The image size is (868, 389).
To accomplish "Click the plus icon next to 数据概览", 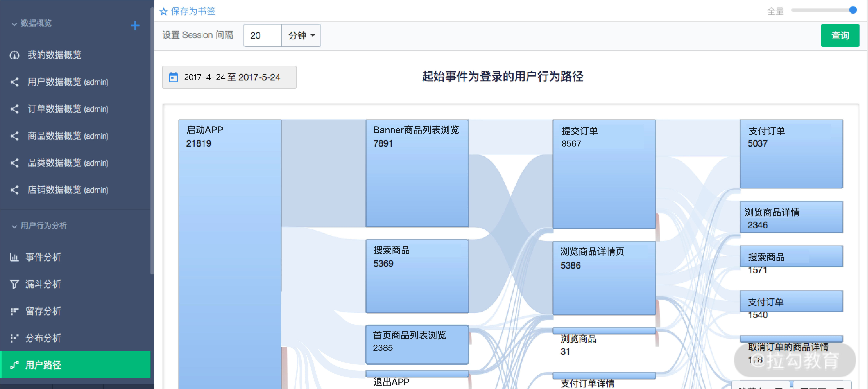I will pyautogui.click(x=135, y=25).
